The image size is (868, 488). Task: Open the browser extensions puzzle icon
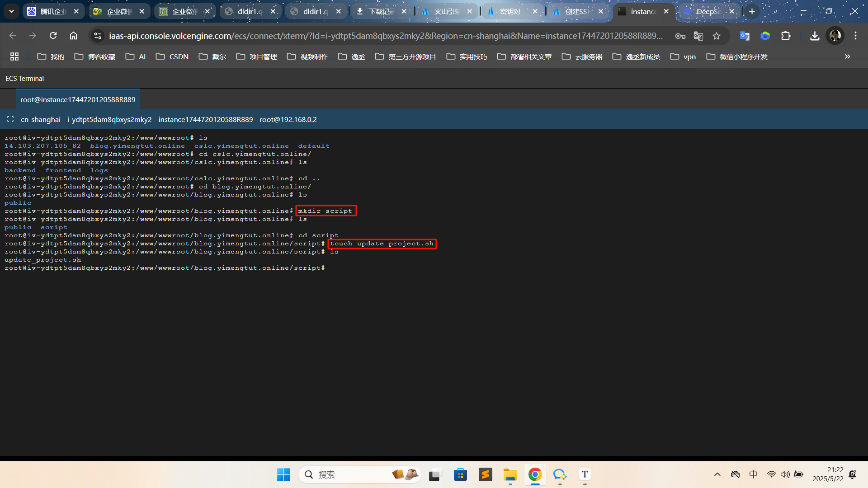786,36
